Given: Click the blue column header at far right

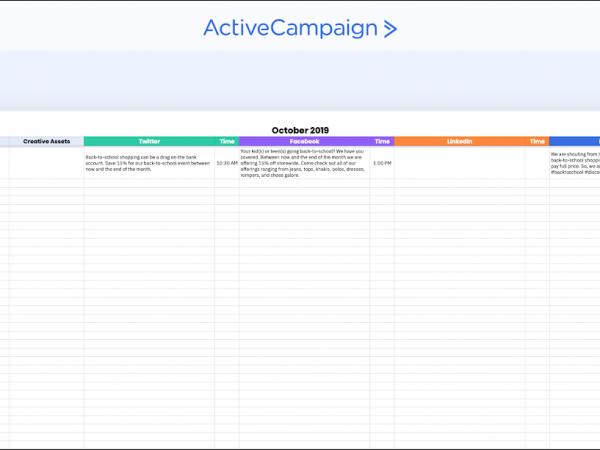Looking at the screenshot, I should [574, 142].
